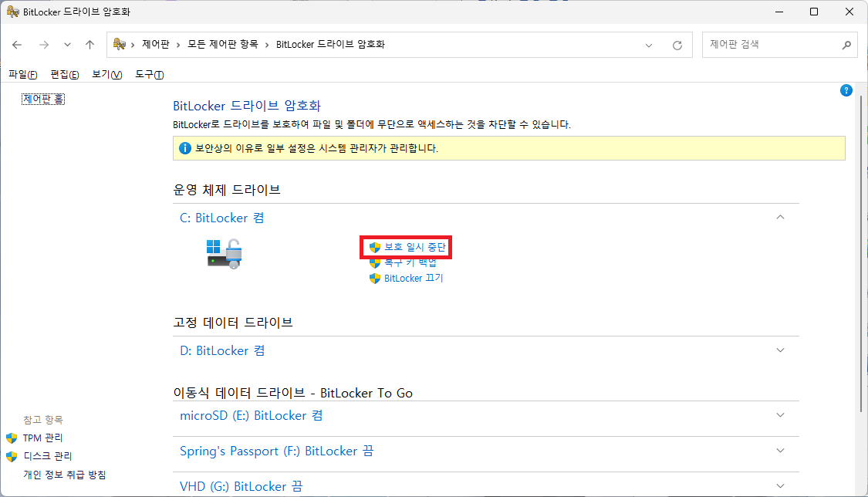The height and width of the screenshot is (497, 868).
Task: Refresh the control panel page
Action: [x=677, y=46]
